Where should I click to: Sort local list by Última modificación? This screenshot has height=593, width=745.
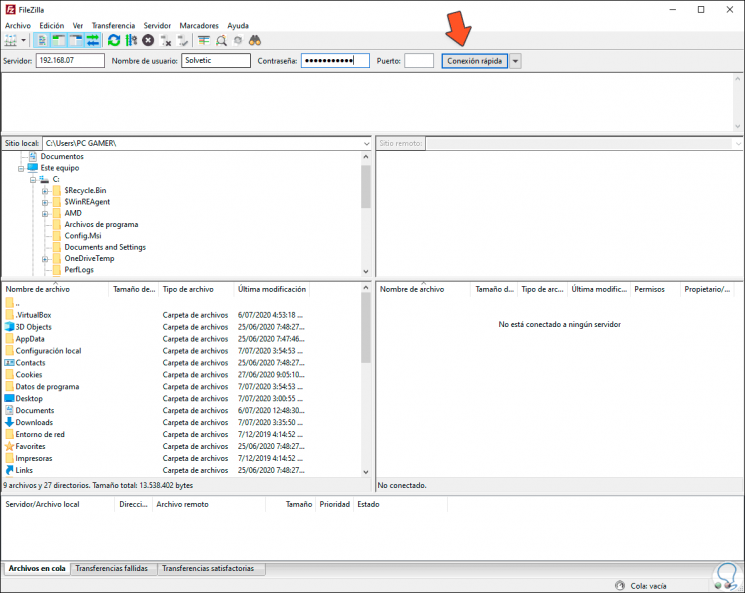tap(272, 289)
